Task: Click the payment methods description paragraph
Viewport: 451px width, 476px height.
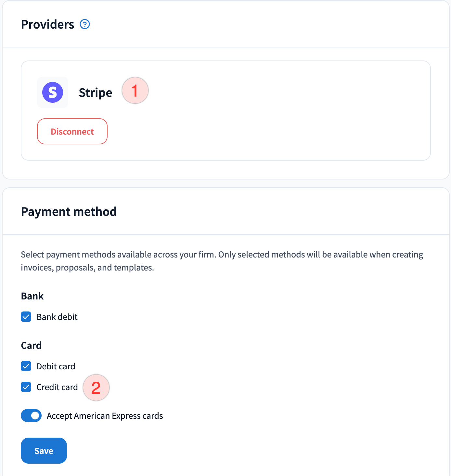Action: [x=222, y=261]
